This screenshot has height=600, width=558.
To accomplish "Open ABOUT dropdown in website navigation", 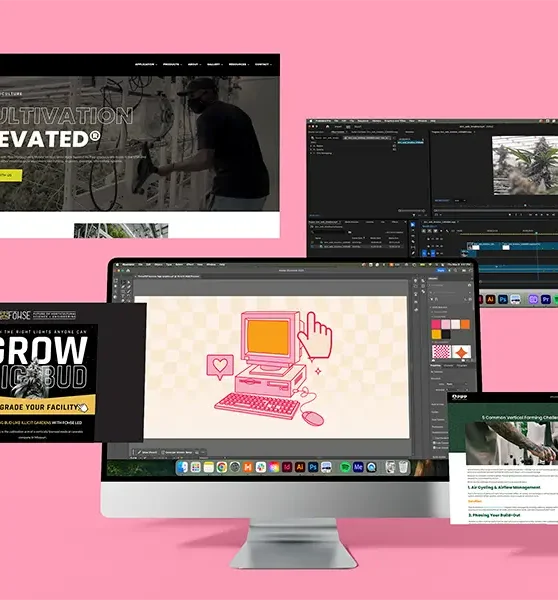I will (x=194, y=64).
